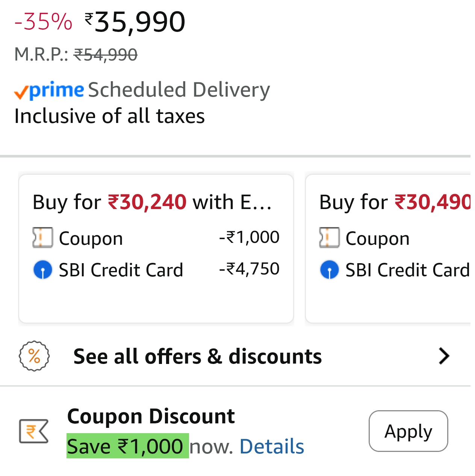Click the rupee Coupon Discount icon
Image resolution: width=475 pixels, height=476 pixels.
click(34, 431)
